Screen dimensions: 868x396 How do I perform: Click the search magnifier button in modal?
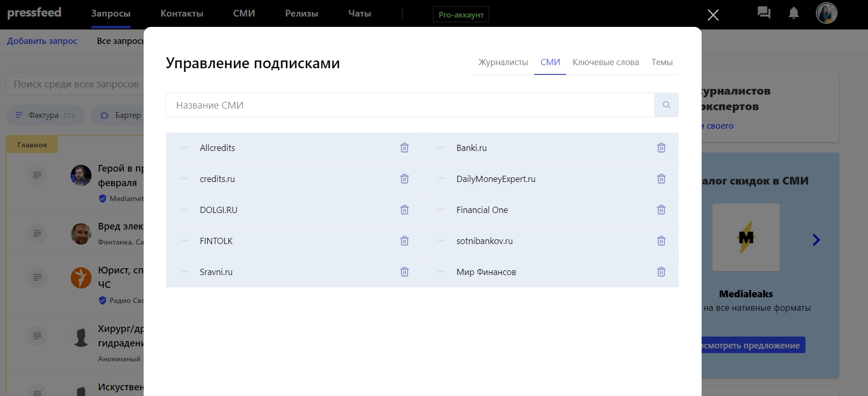pos(666,105)
